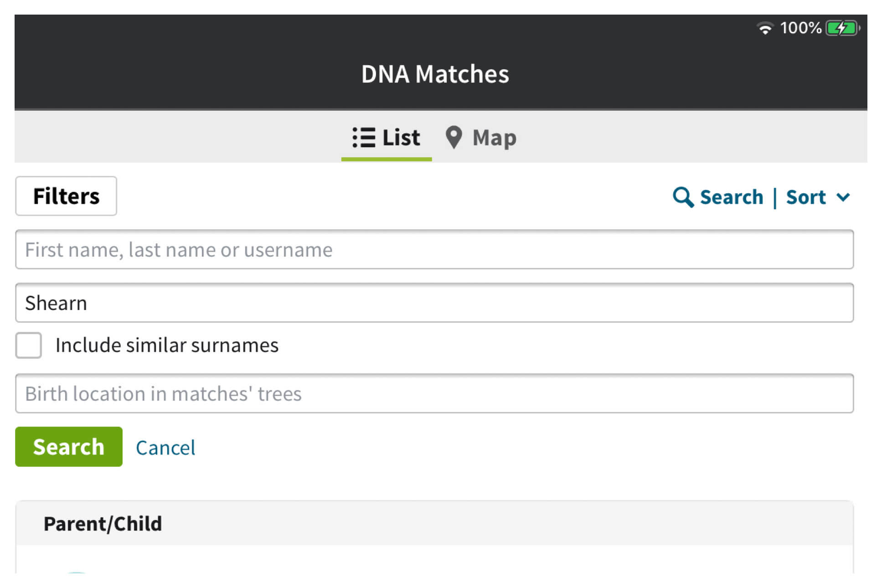Viewport: 882px width, 588px height.
Task: Tap the 100% battery percentage
Action: point(800,28)
